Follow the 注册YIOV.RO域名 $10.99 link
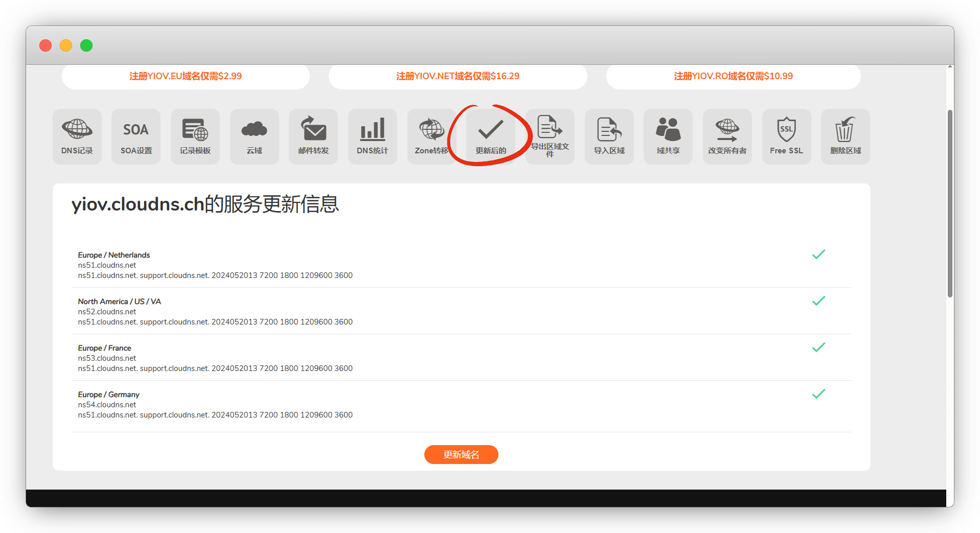 (x=733, y=76)
